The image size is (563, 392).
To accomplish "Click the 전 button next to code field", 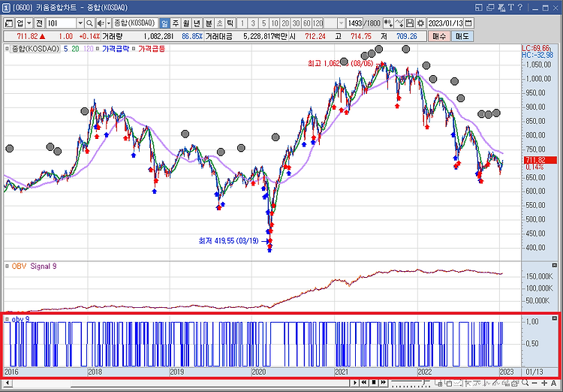I will pos(40,23).
